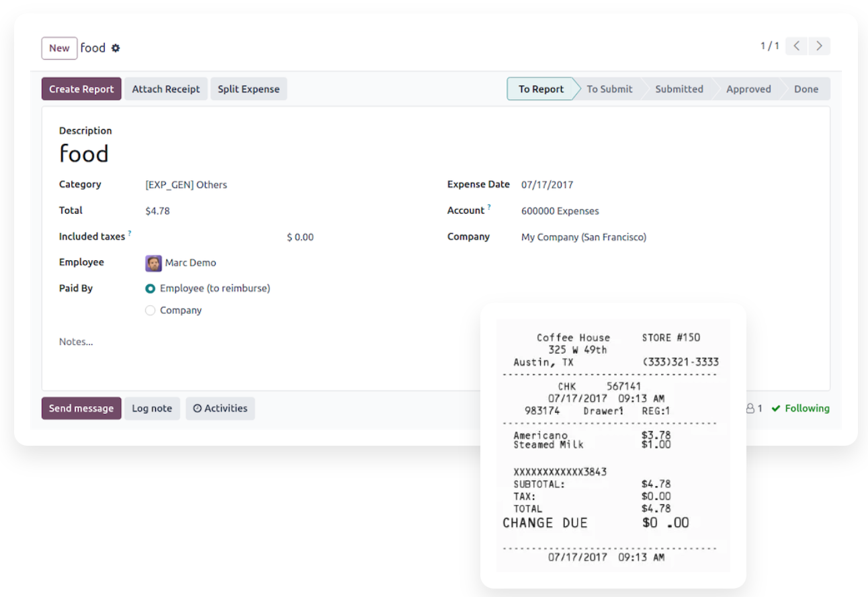This screenshot has height=597, width=868.
Task: Click Marc Demo's avatar picture
Action: (153, 263)
